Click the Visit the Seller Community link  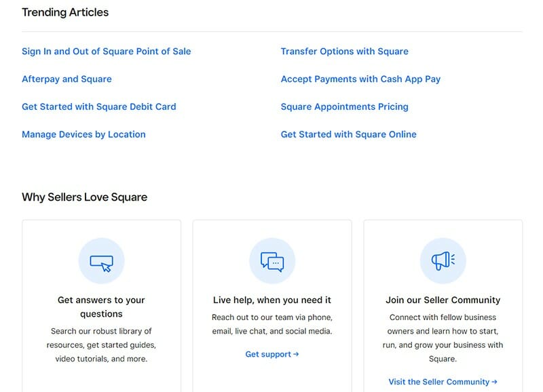[x=438, y=381]
